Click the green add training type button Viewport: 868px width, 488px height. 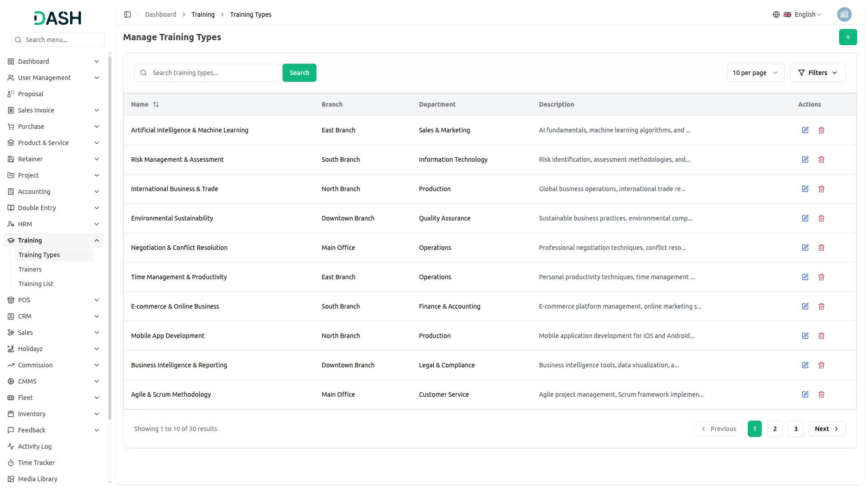coord(848,37)
